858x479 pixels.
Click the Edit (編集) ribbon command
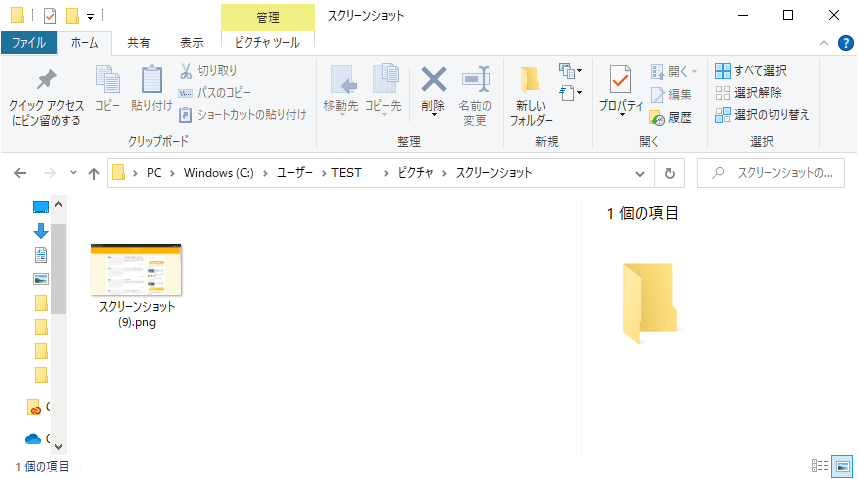click(672, 94)
